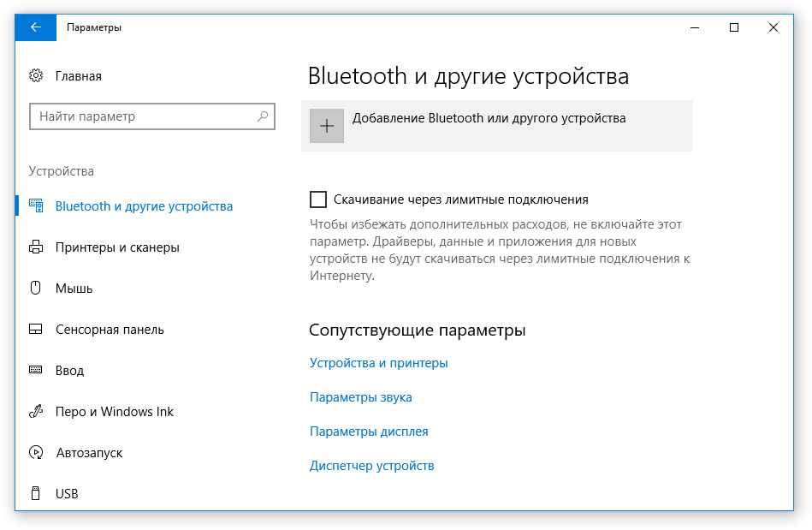Select the mouse icon for Мышь

[35, 288]
